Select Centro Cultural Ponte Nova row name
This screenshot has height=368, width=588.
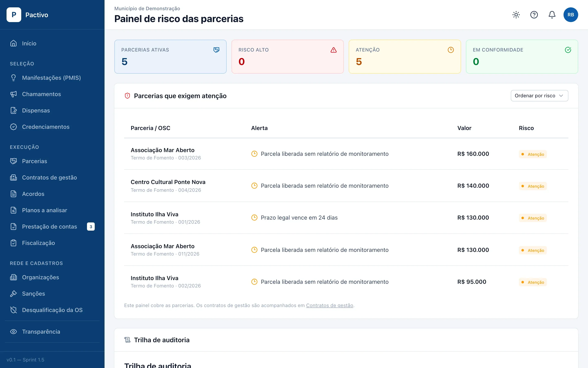tap(168, 182)
